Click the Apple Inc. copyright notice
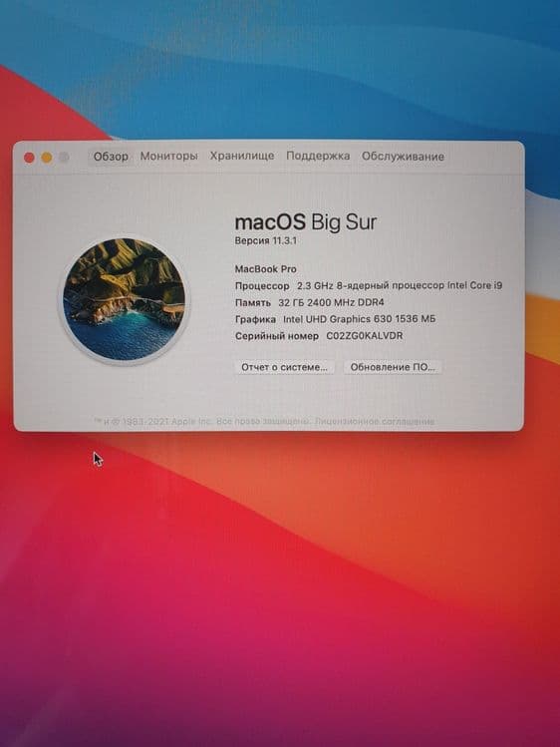 [201, 422]
